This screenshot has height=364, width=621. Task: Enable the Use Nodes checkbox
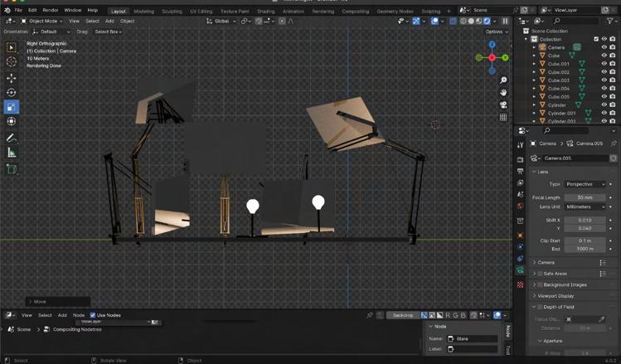coord(93,315)
